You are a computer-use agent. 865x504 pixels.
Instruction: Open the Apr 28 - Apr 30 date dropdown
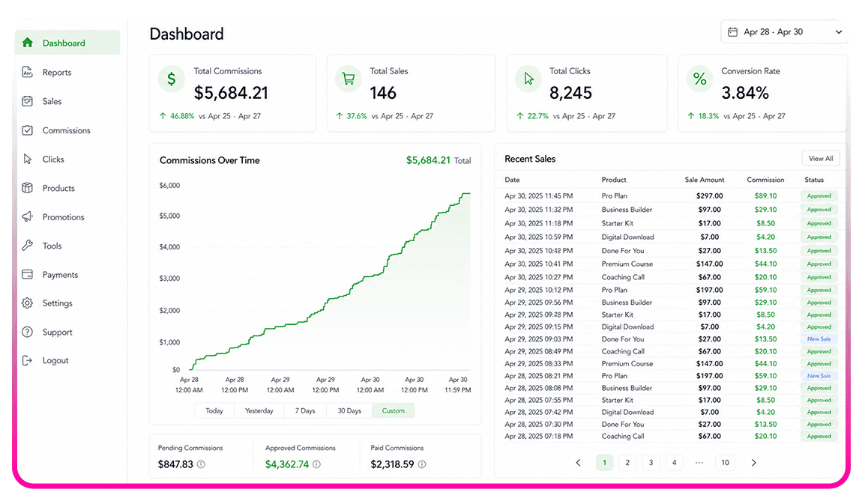(784, 32)
